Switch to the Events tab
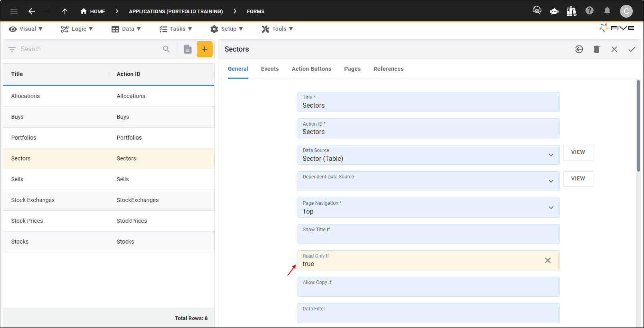Viewport: 644px width, 328px height. coord(270,69)
